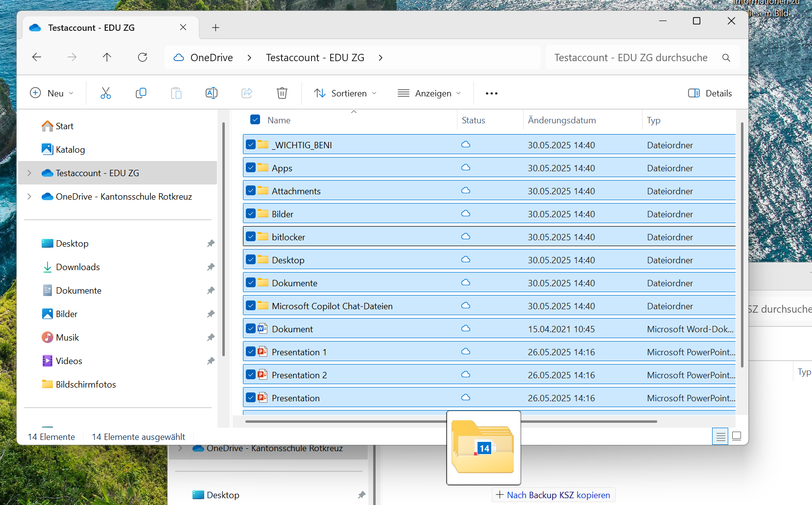
Task: Switch to the large thumbnails view icon
Action: tap(737, 436)
